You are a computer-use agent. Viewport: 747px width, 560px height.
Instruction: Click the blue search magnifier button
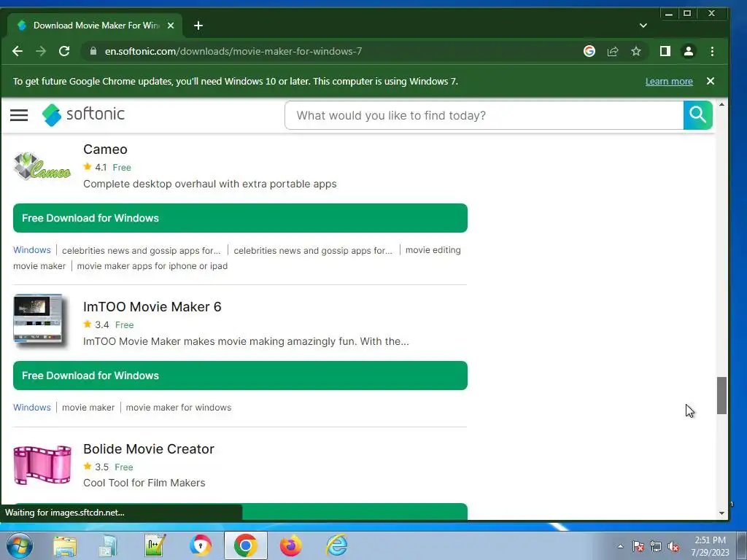(x=698, y=115)
